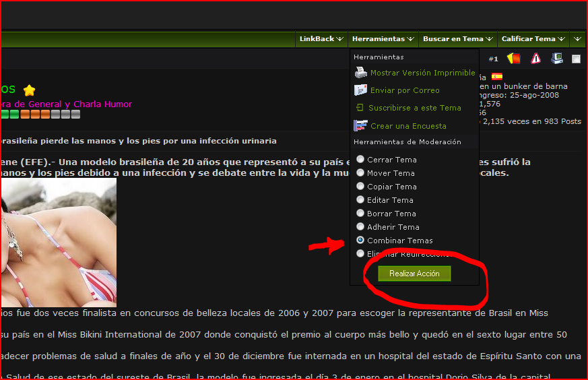Select the Mover Tema radio option
Viewport: 588px width, 380px height.
point(361,173)
